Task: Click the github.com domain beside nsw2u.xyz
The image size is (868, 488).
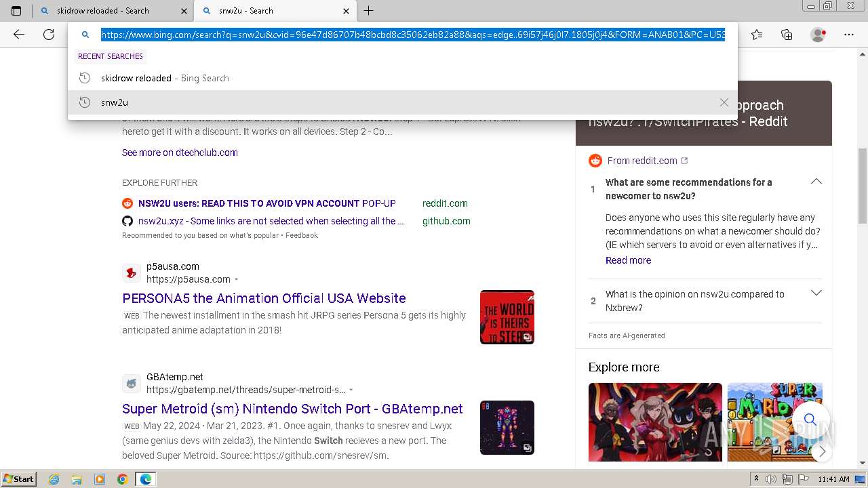Action: point(446,221)
